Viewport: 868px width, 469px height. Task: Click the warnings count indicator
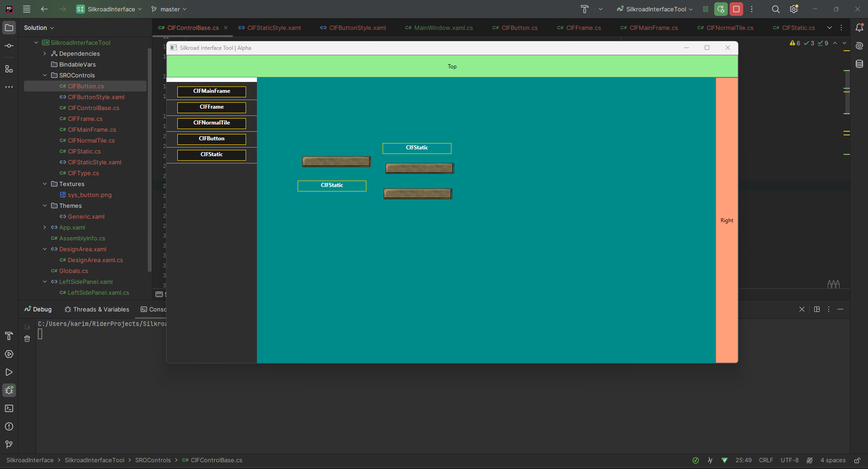click(795, 43)
